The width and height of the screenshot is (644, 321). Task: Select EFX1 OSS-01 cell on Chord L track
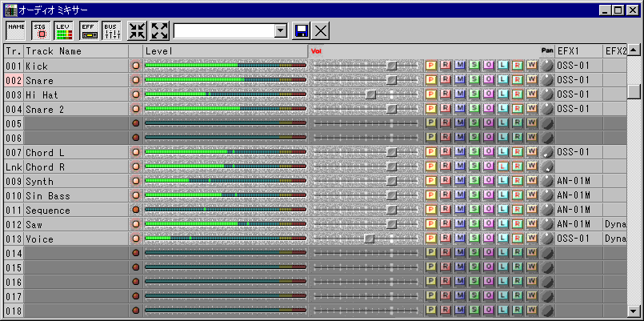(578, 152)
